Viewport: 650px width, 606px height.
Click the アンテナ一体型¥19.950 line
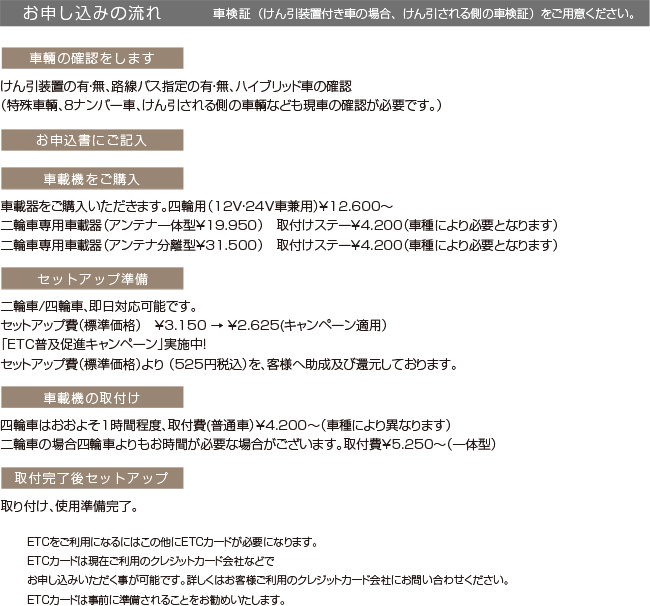point(279,225)
